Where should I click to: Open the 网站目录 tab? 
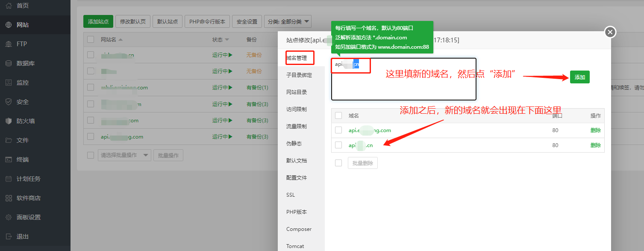coord(297,92)
